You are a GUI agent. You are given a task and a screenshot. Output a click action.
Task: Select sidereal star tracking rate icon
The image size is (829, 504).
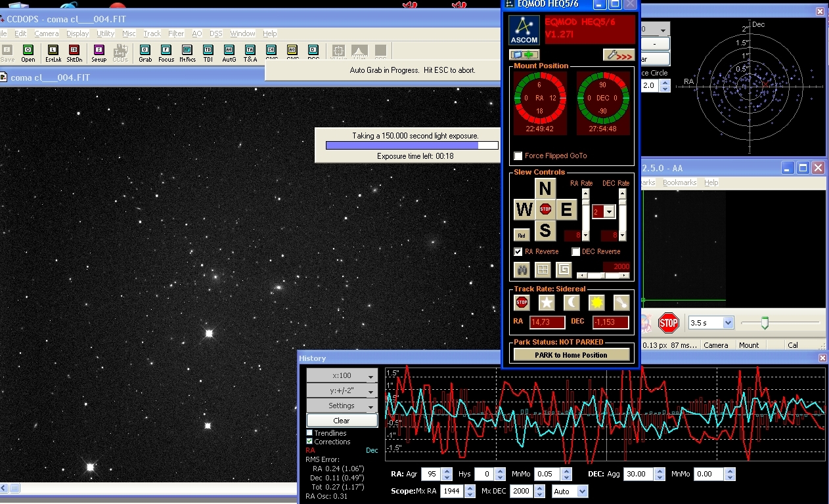click(547, 302)
